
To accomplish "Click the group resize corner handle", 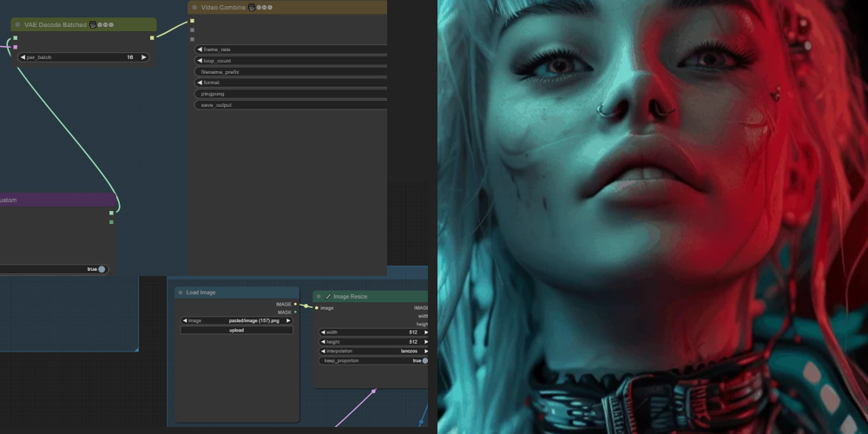I will coord(135,349).
